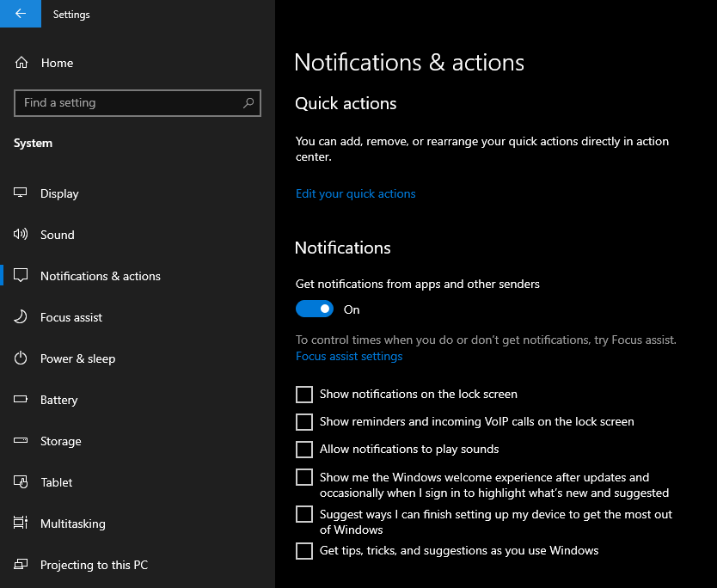Viewport: 717px width, 588px height.
Task: Click the Battery icon in sidebar
Action: [21, 399]
